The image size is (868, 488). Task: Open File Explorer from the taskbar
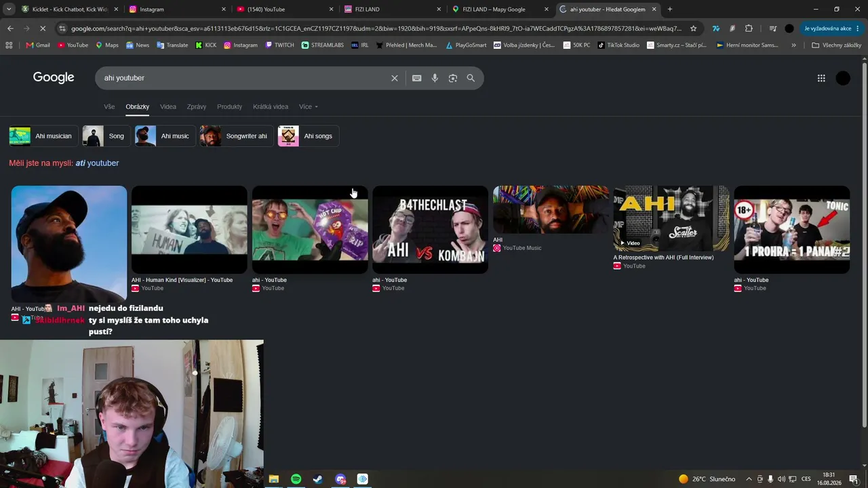click(273, 479)
